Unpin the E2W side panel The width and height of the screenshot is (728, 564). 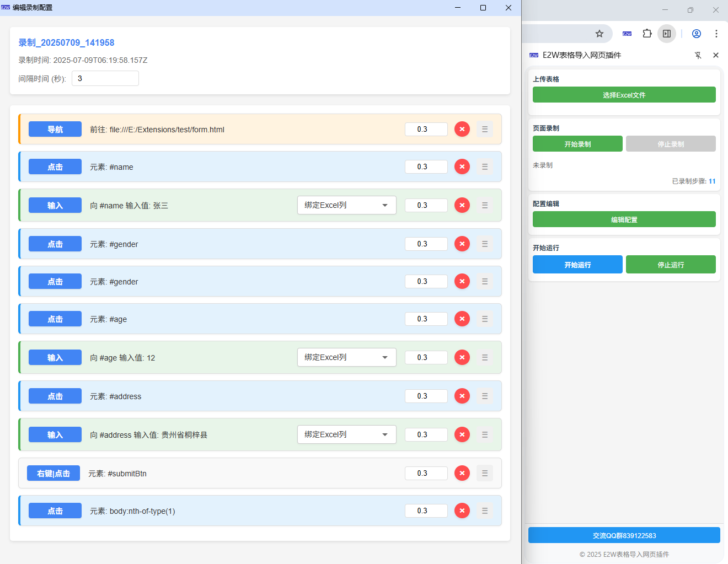click(x=698, y=55)
